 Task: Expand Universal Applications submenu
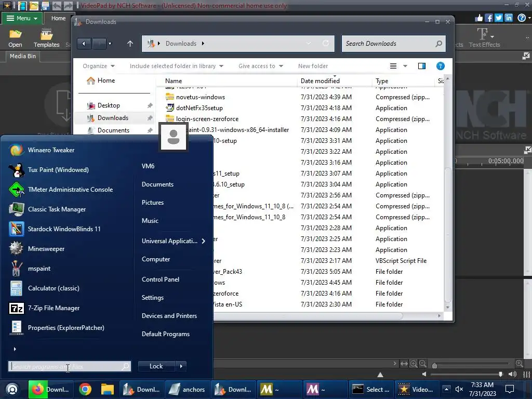[x=174, y=241]
